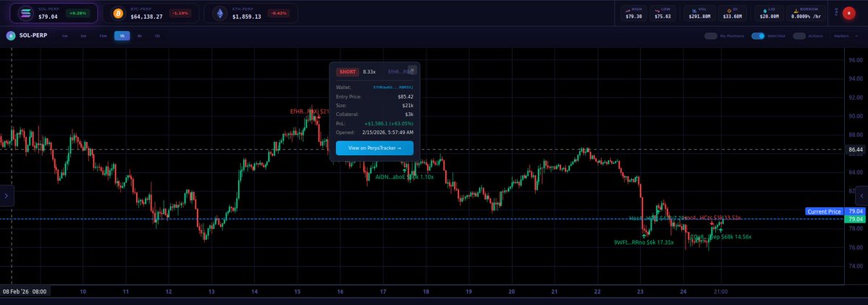Click the SOL-PERP +0.28% change badge
The image size is (868, 305).
(x=77, y=13)
